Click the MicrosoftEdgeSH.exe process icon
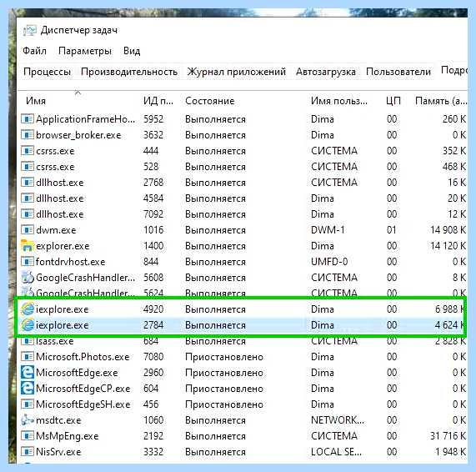476x472 pixels. coord(28,404)
